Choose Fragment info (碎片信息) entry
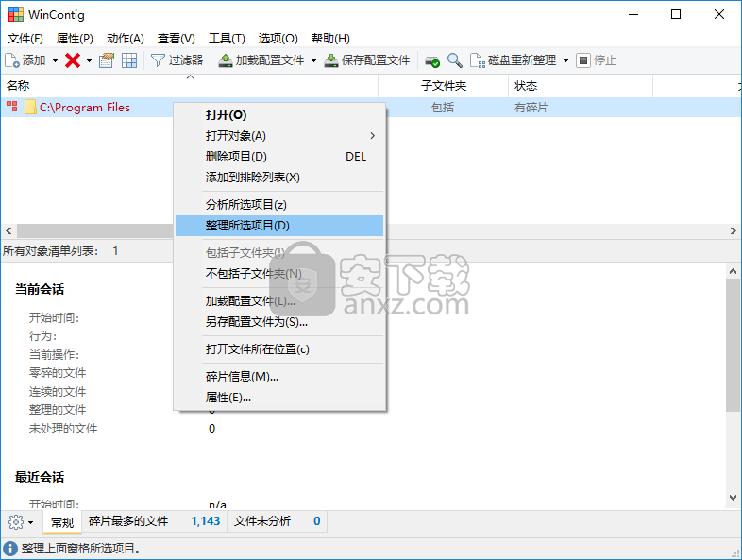 click(x=279, y=377)
